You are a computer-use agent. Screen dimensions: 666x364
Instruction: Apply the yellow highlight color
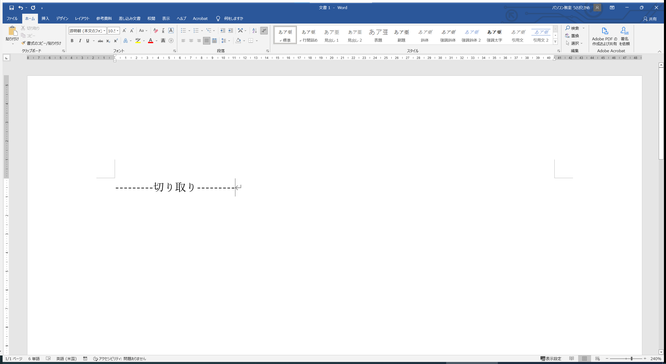click(138, 41)
